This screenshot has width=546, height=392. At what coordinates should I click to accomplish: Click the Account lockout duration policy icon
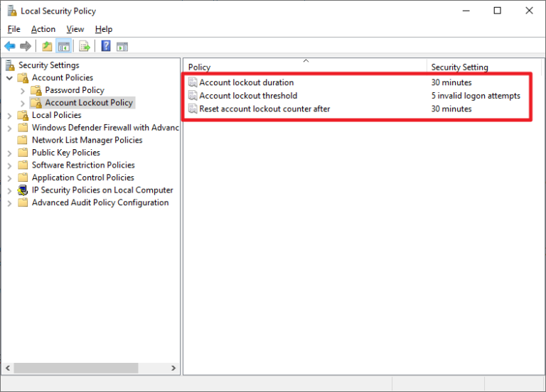193,82
